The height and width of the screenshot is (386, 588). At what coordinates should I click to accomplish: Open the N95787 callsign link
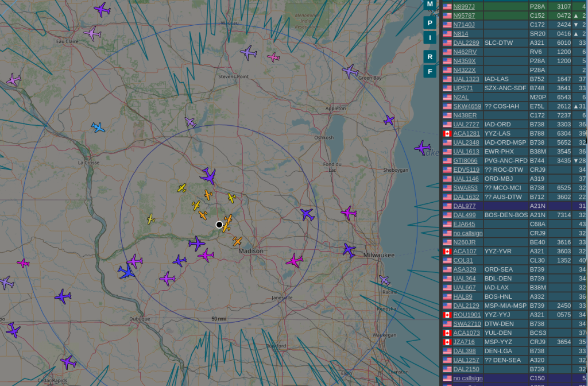click(464, 16)
